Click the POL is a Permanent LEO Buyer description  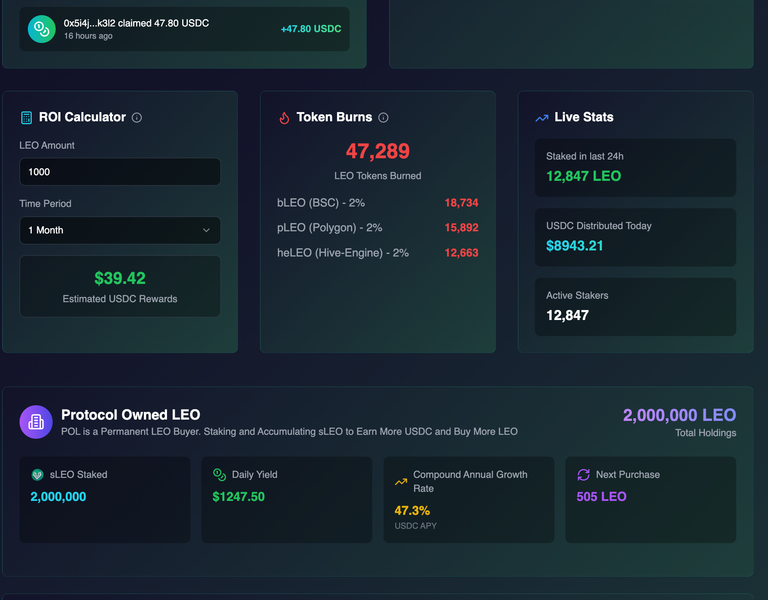289,432
